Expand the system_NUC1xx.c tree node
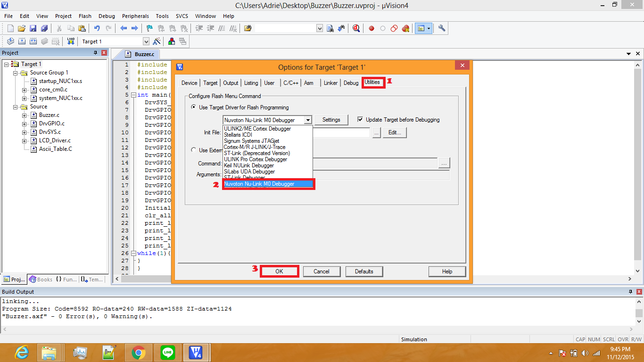644x362 pixels. [x=24, y=98]
